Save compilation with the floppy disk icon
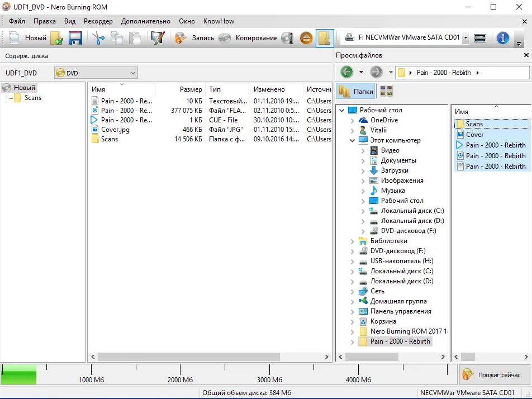 pos(75,37)
